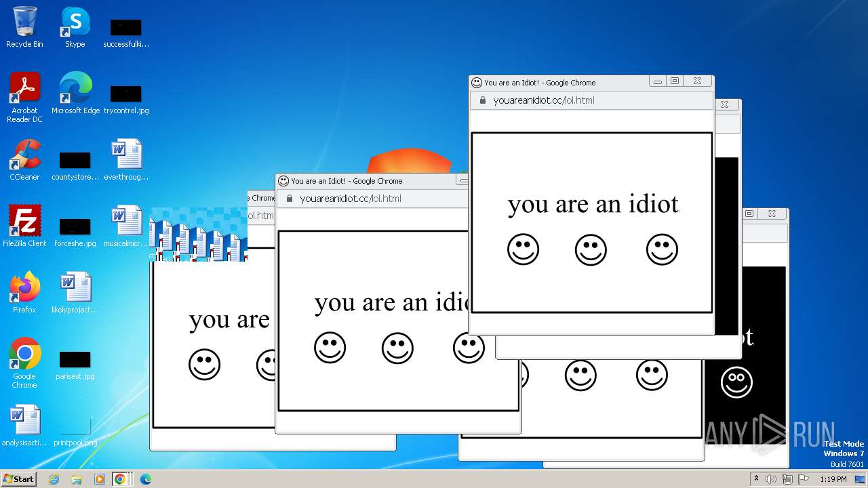Open Windows Explorer folder in taskbar
Image resolution: width=868 pixels, height=488 pixels.
click(x=77, y=479)
